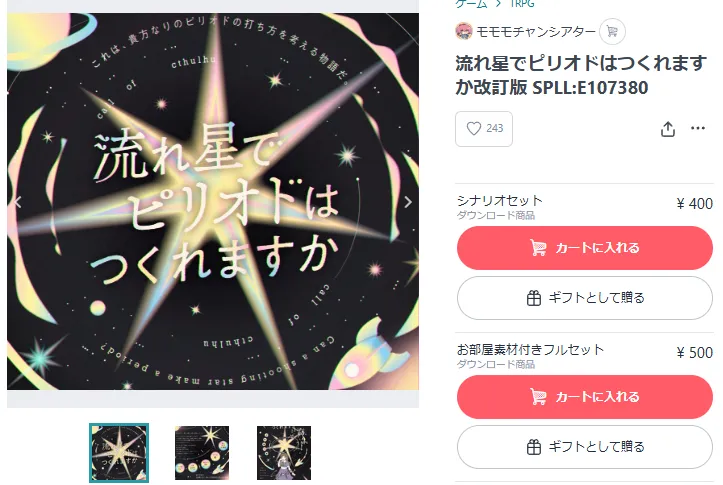Add シナリオセット to cart
Viewport: 723px width, 485px height.
coord(585,248)
